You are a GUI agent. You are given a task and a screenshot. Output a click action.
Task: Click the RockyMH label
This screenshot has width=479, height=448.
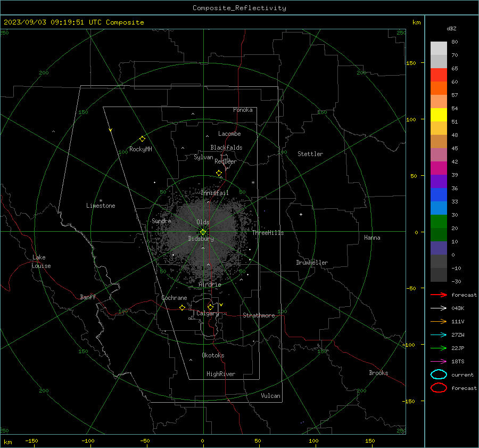click(x=141, y=149)
